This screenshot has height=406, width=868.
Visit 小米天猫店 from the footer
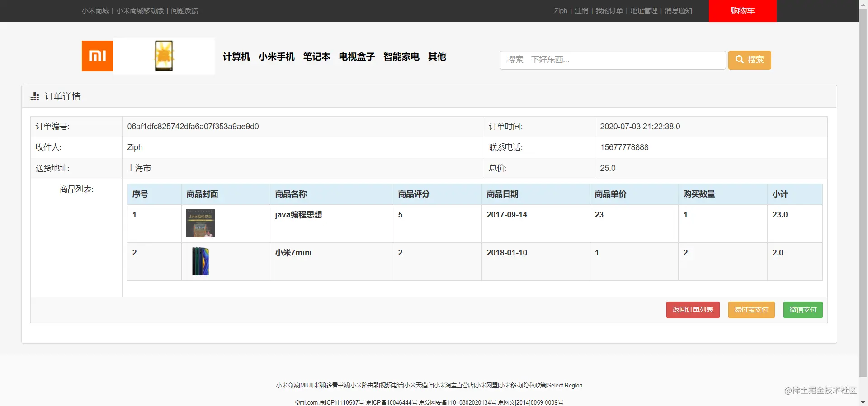(x=419, y=386)
